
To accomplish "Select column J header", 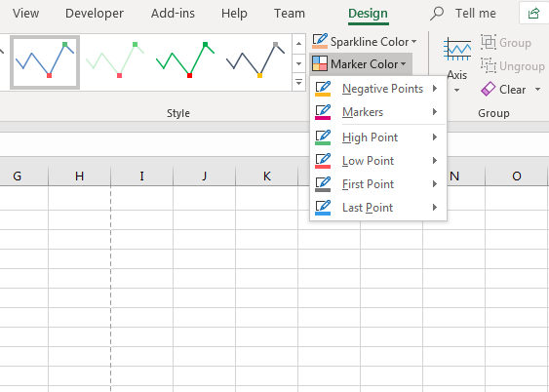I will [x=204, y=176].
